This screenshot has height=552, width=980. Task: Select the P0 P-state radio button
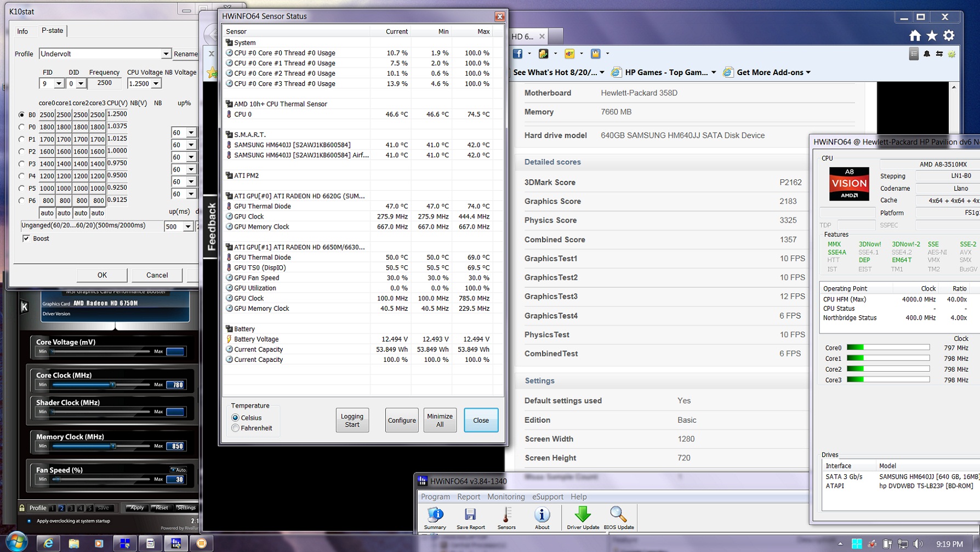(21, 127)
